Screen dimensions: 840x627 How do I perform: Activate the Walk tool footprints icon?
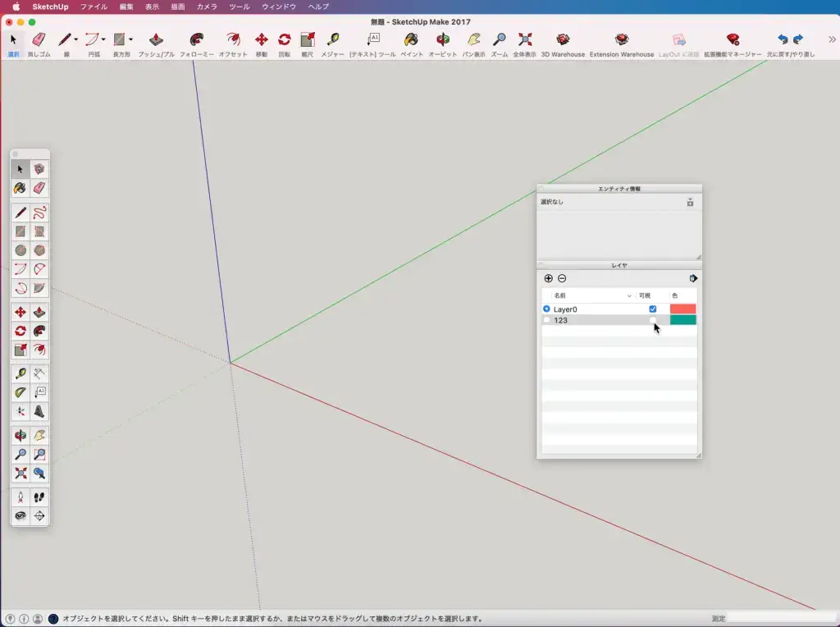(39, 497)
